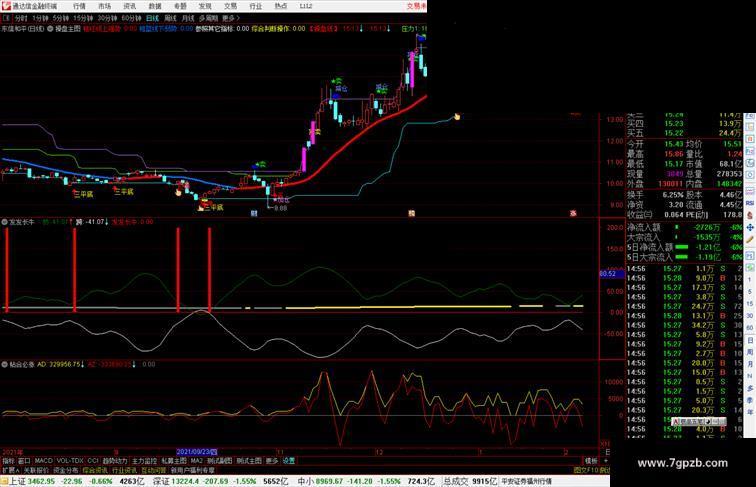Open the 交易 menu

coord(230,6)
